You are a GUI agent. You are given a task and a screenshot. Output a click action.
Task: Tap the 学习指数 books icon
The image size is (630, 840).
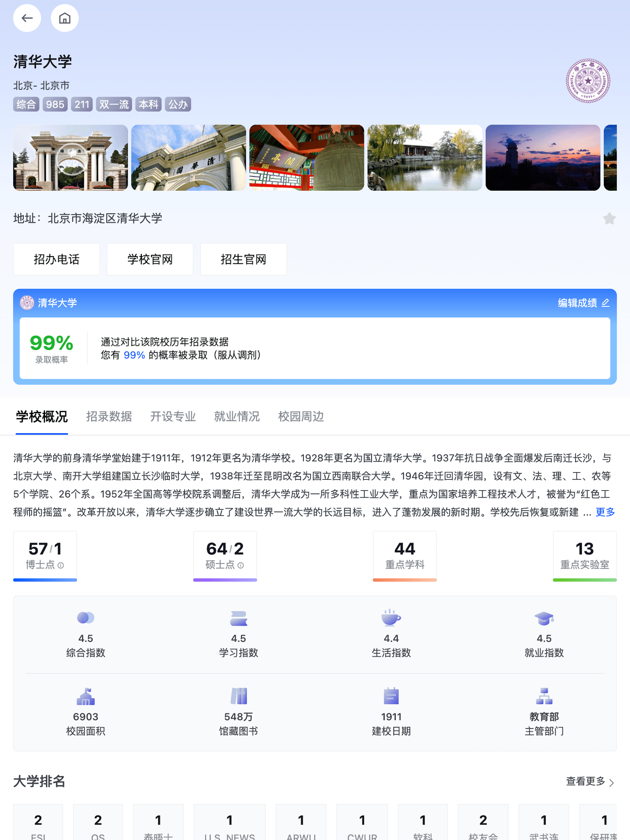[x=239, y=618]
